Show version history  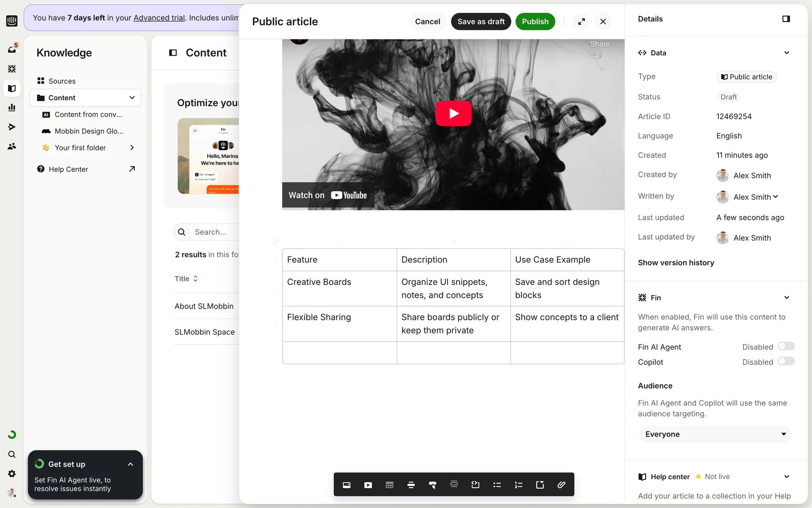point(676,262)
